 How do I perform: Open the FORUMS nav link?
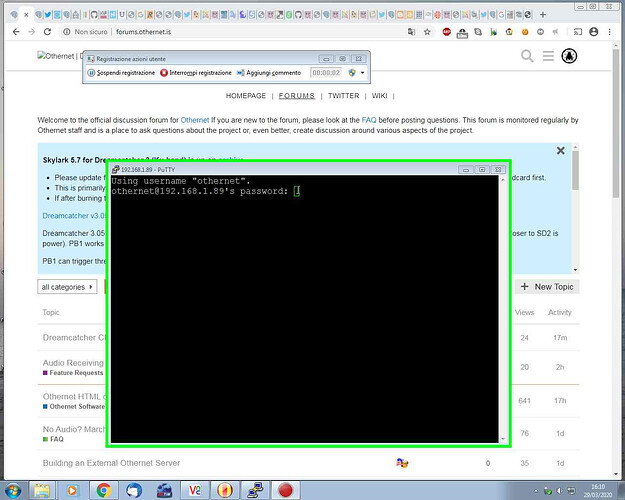(297, 96)
